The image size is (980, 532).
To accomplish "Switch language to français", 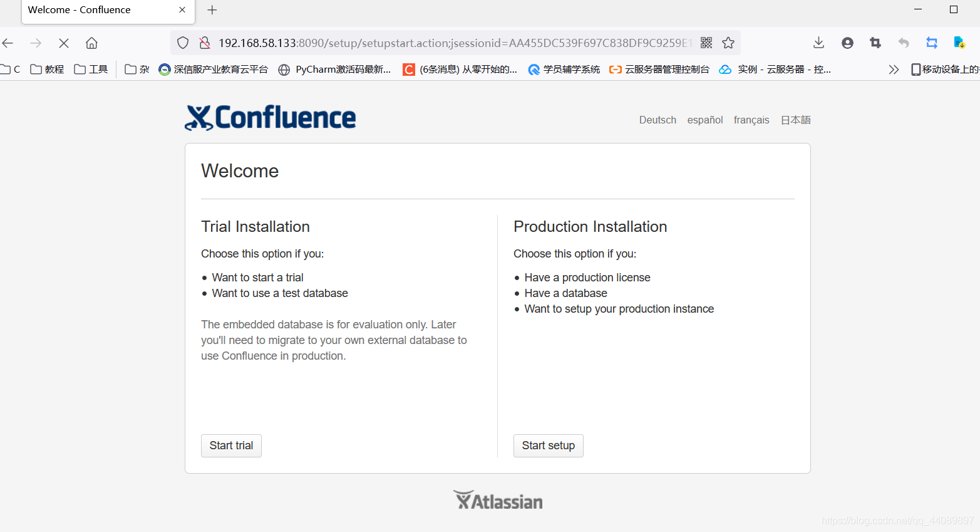I will 751,120.
